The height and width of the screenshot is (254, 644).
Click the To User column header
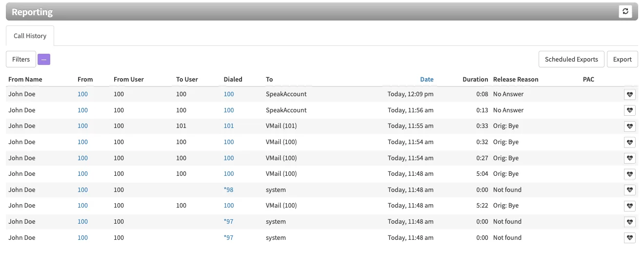pos(187,79)
